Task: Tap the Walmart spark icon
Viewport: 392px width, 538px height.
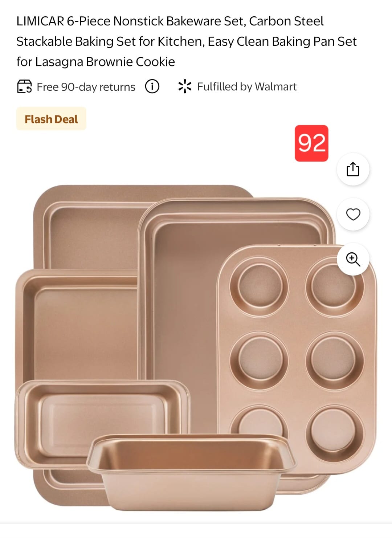Action: 185,86
